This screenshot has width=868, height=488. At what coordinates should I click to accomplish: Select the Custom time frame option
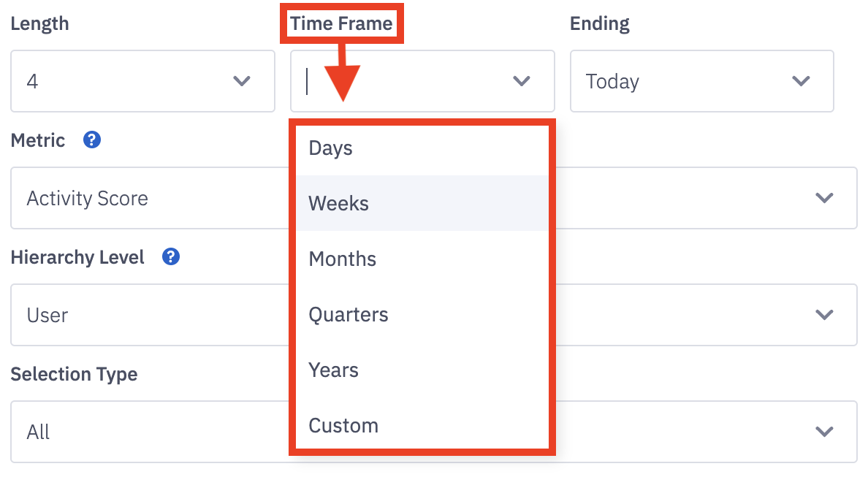tap(422, 425)
